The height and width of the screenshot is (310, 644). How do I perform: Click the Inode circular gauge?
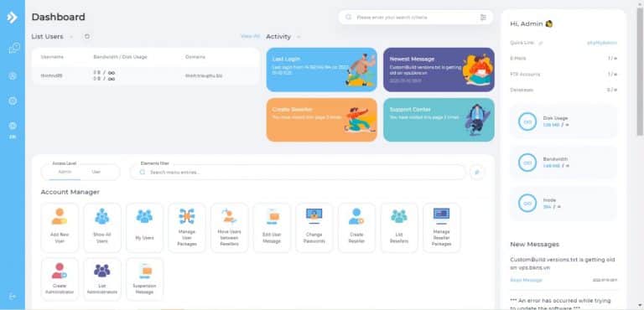point(527,204)
